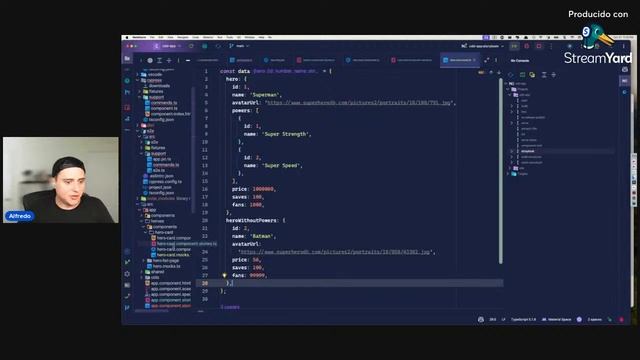
Task: Expand the node_modules folder
Action: tap(138, 198)
